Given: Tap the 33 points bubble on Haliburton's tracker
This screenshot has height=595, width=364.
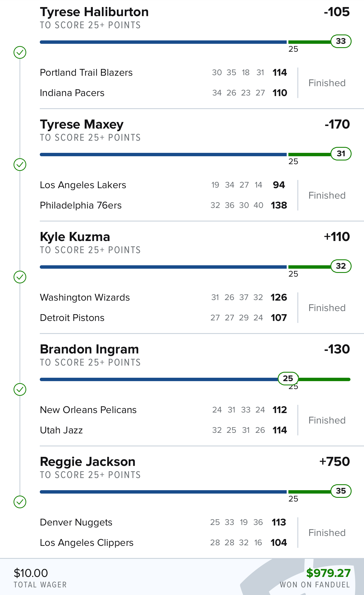Looking at the screenshot, I should coord(341,41).
